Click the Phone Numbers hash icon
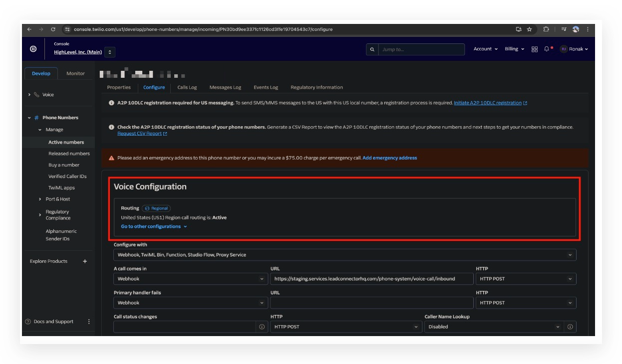The width and height of the screenshot is (622, 364). tap(36, 118)
